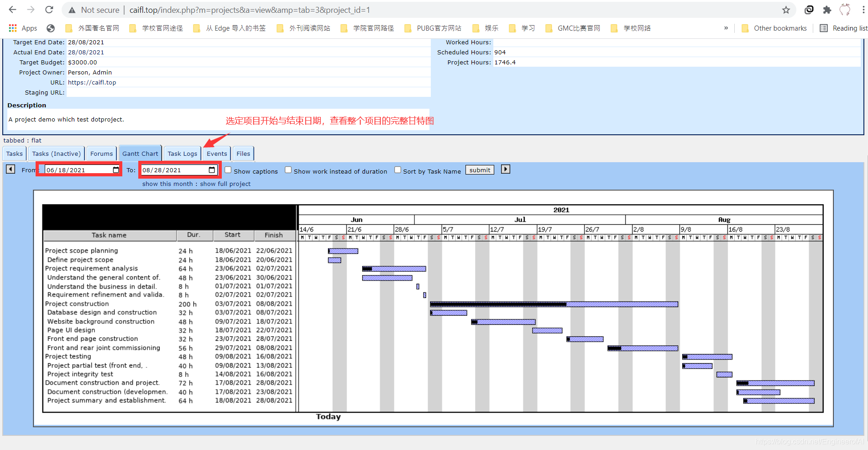Click the Task name column header

pos(110,235)
